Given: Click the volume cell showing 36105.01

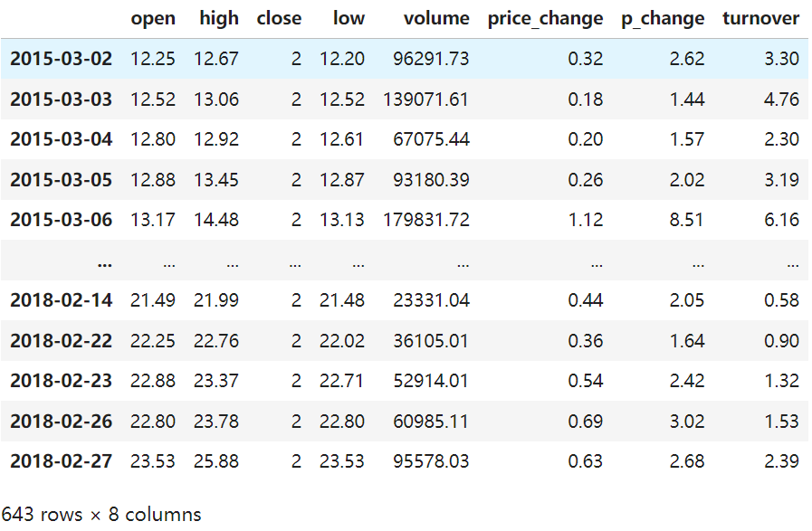Looking at the screenshot, I should tap(432, 341).
